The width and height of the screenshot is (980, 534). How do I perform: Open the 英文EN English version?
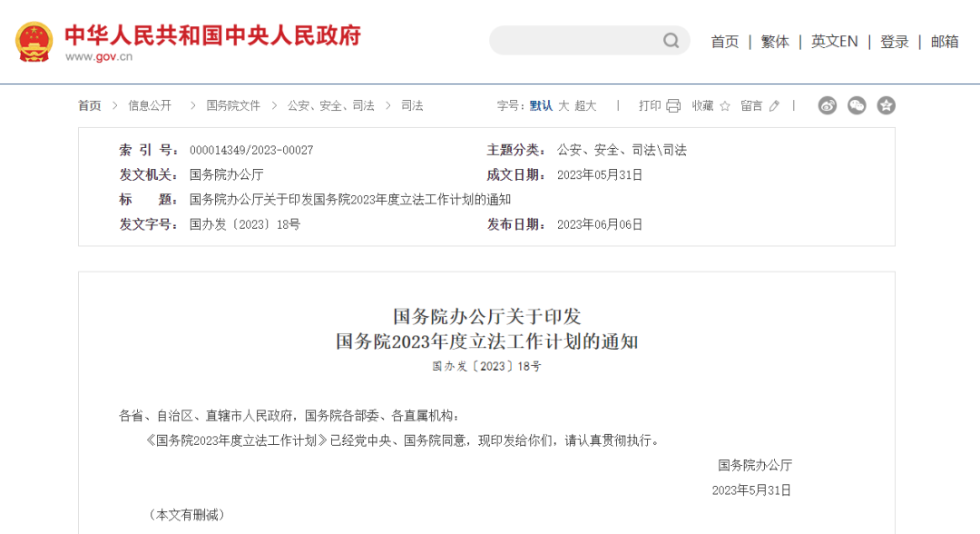[x=835, y=42]
